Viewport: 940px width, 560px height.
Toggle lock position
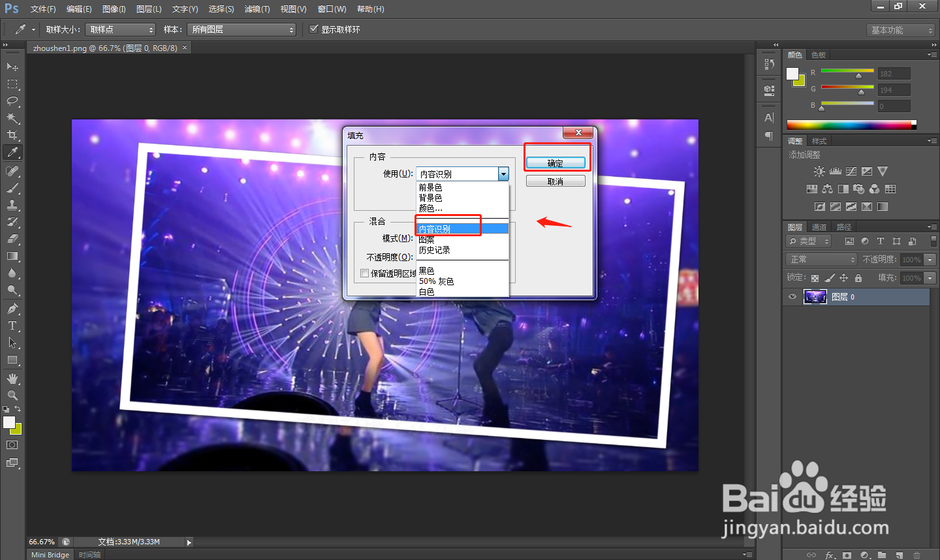click(x=843, y=278)
